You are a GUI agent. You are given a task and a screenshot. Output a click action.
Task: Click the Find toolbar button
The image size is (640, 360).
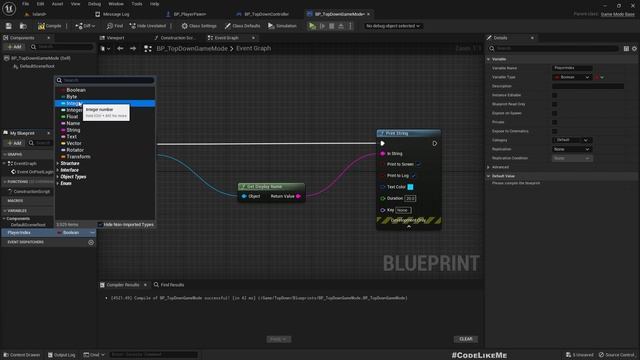[115, 26]
